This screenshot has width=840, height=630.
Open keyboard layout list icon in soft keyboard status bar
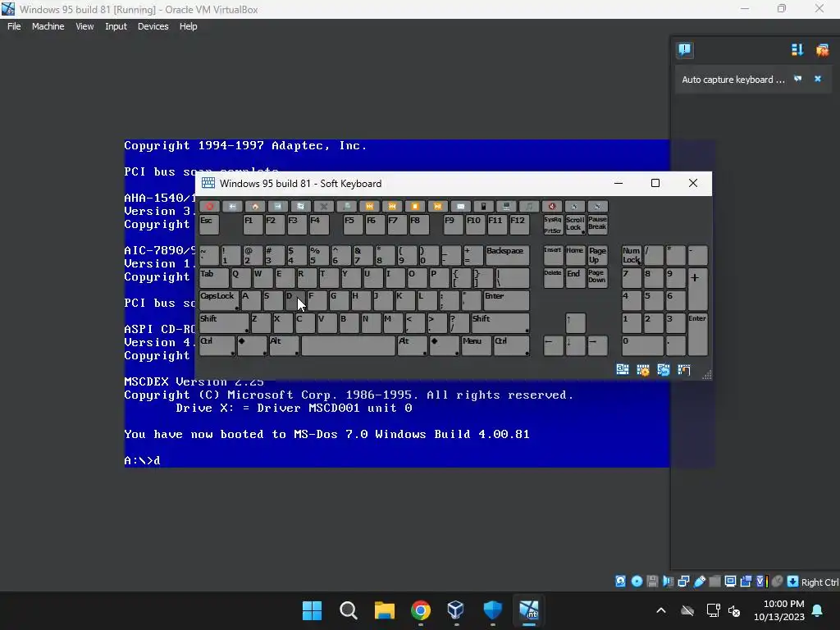click(x=623, y=370)
